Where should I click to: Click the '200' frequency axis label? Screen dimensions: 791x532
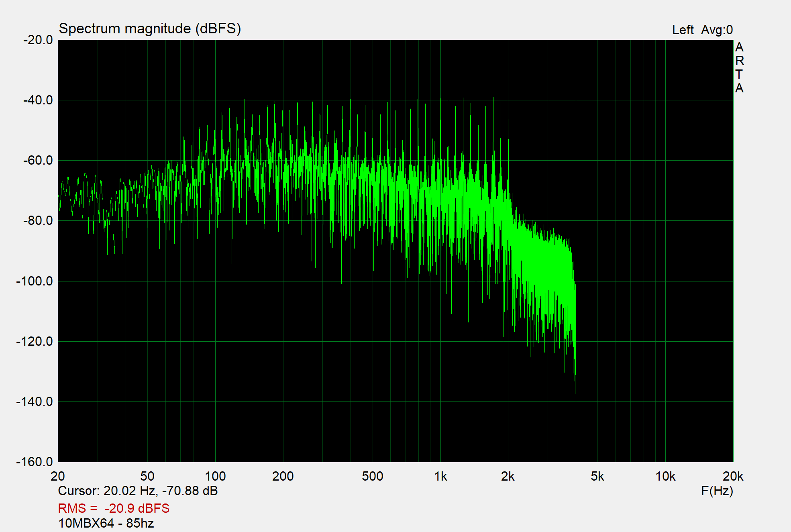coord(283,476)
